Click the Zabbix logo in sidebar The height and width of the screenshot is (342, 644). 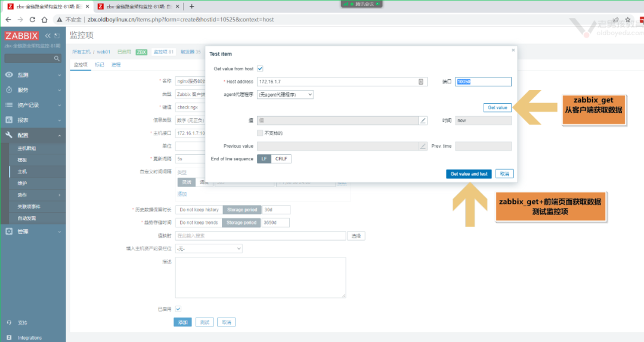[22, 36]
